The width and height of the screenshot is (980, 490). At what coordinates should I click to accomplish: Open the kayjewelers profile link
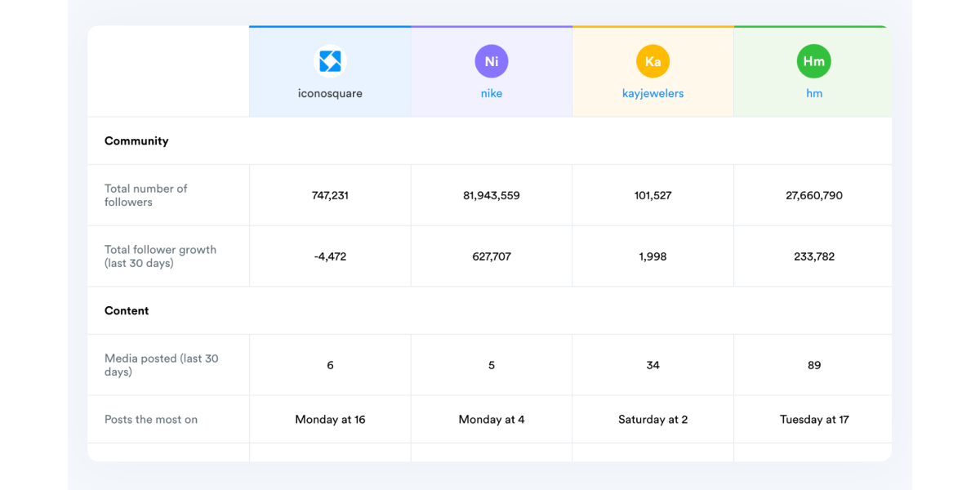pyautogui.click(x=653, y=93)
